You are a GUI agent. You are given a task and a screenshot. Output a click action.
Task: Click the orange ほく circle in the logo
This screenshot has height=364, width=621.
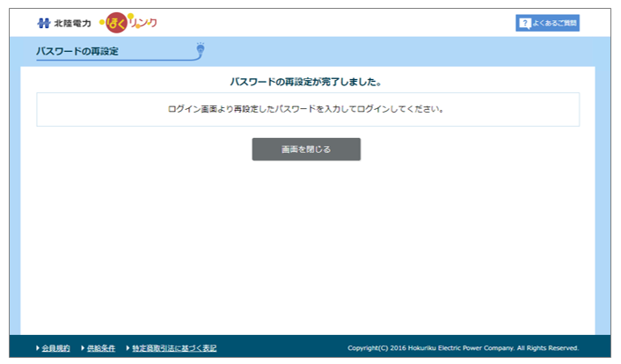117,22
